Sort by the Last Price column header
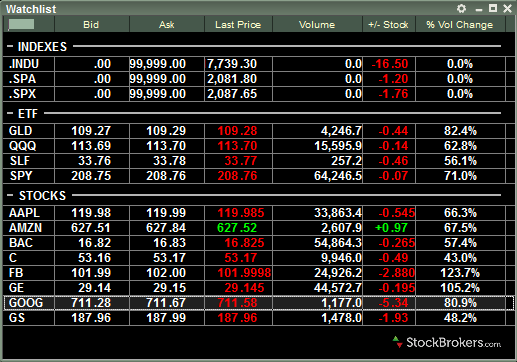Viewport: 517px width, 362px height. (x=238, y=25)
